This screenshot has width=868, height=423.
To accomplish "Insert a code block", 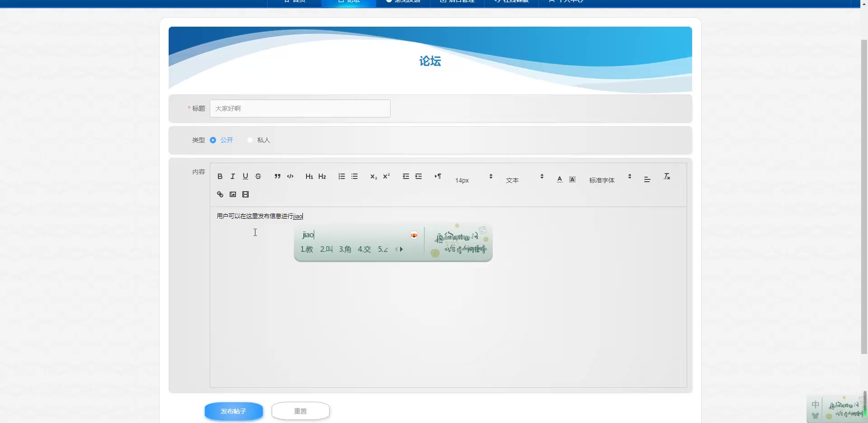I will (290, 176).
